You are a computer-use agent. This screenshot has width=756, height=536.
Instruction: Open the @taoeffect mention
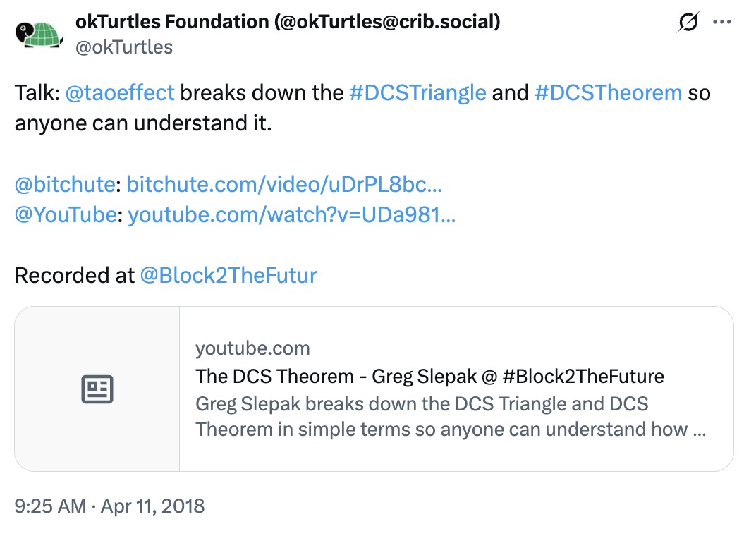point(121,92)
